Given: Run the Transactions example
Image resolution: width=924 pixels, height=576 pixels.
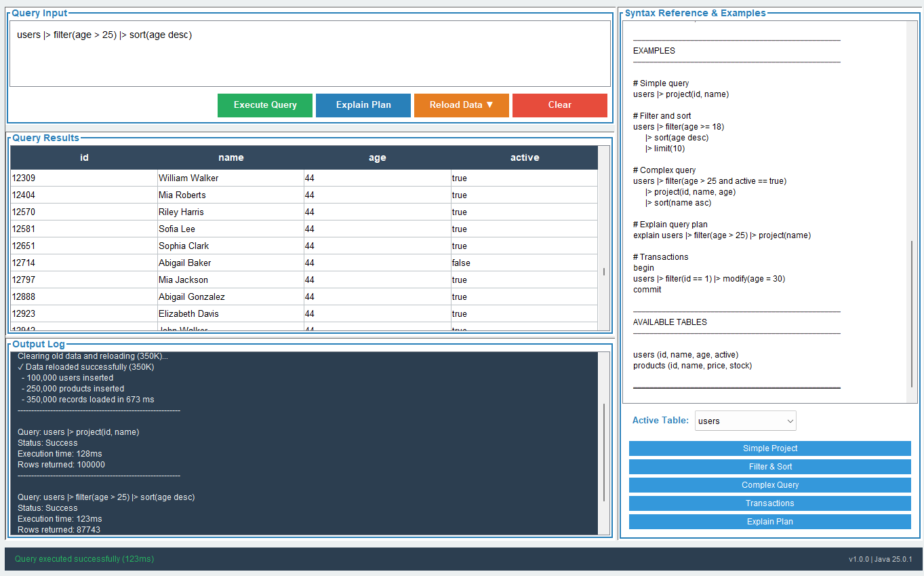Looking at the screenshot, I should click(769, 503).
